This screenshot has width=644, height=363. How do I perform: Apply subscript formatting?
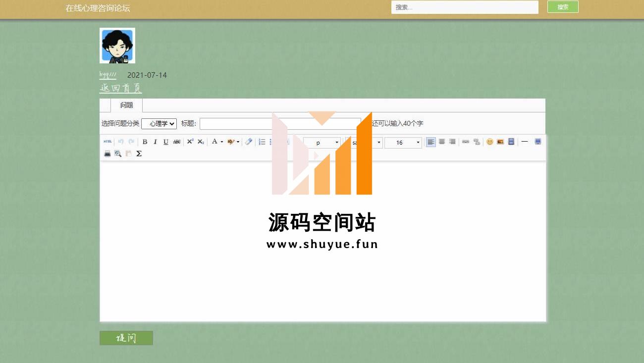point(201,142)
